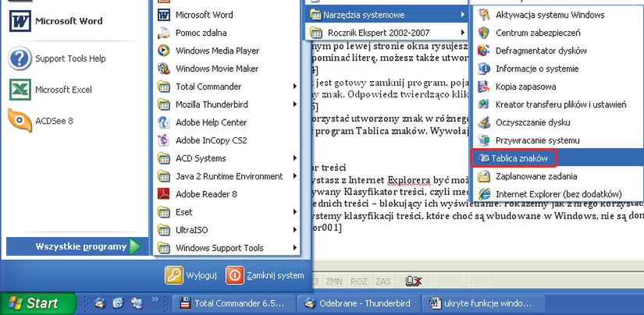The image size is (644, 315).
Task: Expand quick launch overflow chevron
Action: [155, 299]
